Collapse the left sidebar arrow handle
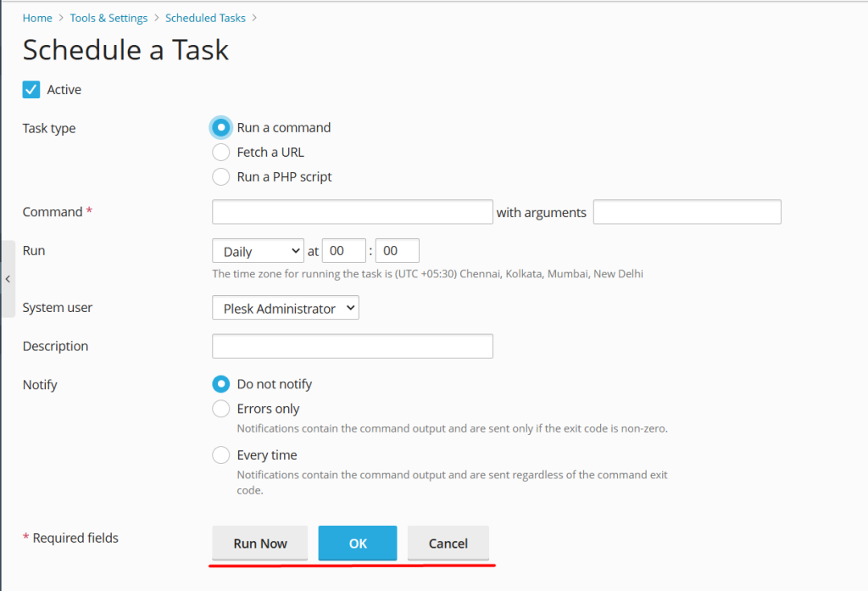This screenshot has width=868, height=591. [8, 279]
